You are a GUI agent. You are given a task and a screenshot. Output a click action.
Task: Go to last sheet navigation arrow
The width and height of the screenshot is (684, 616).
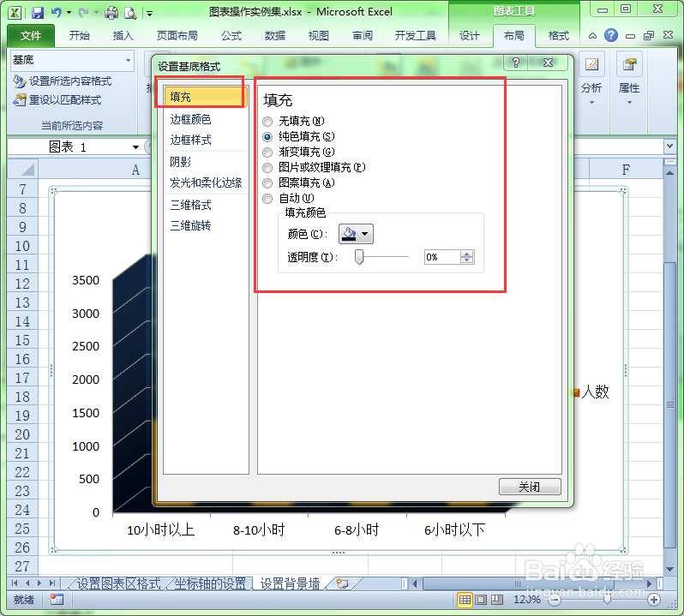coord(52,583)
